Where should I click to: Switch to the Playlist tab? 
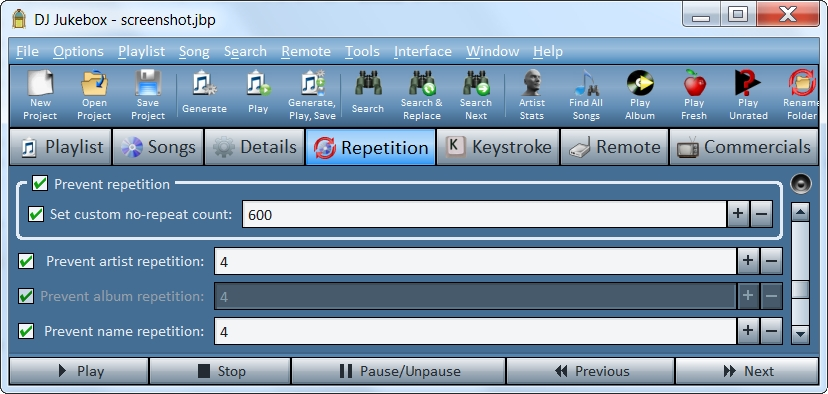pos(61,147)
